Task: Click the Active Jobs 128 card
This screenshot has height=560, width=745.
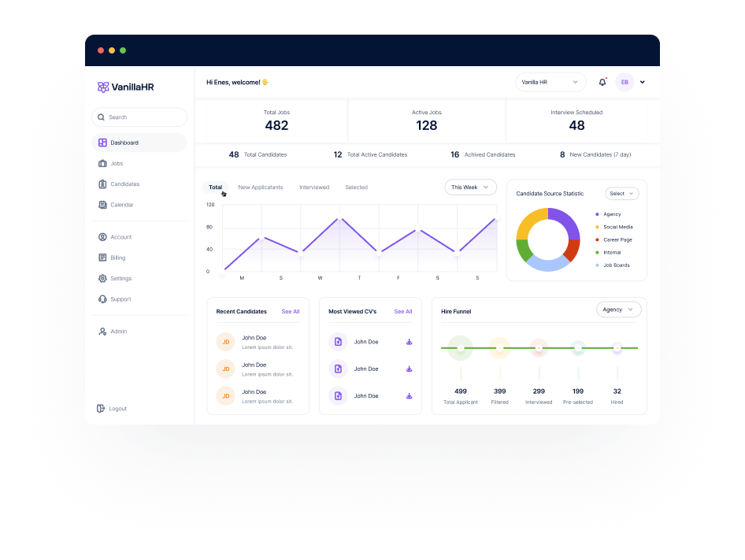Action: 426,121
